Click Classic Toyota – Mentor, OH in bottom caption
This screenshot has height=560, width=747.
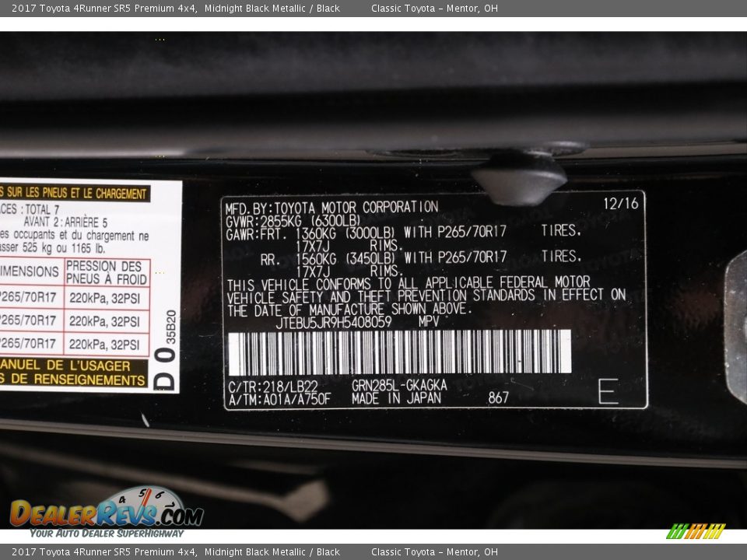(x=434, y=552)
